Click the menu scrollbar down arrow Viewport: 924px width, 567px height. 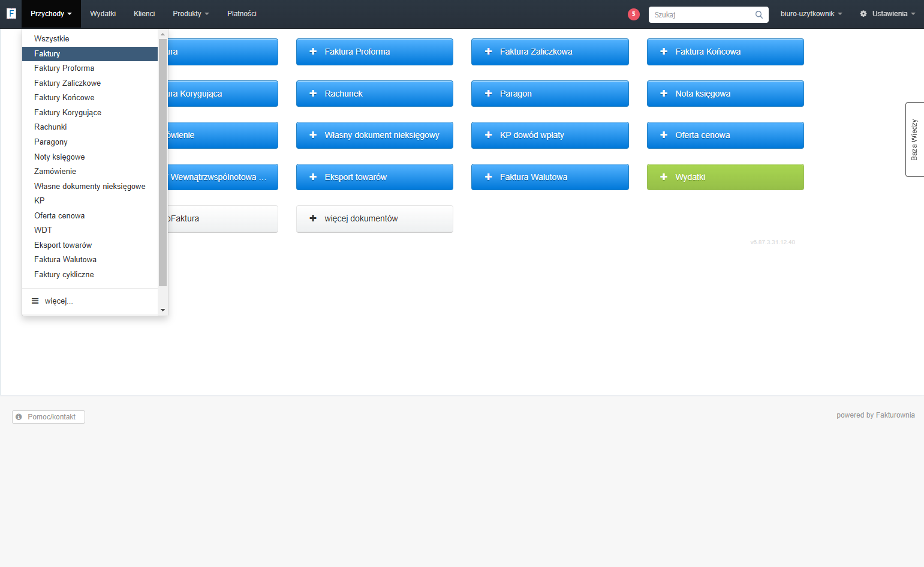pos(162,310)
